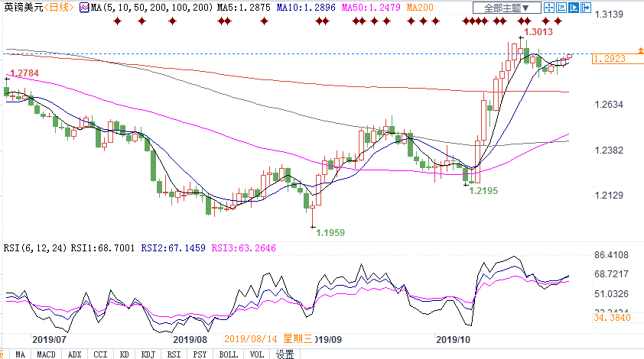Click the rightmost news diamond marker
Image resolution: width=644 pixels, height=359 pixels.
coord(557,21)
